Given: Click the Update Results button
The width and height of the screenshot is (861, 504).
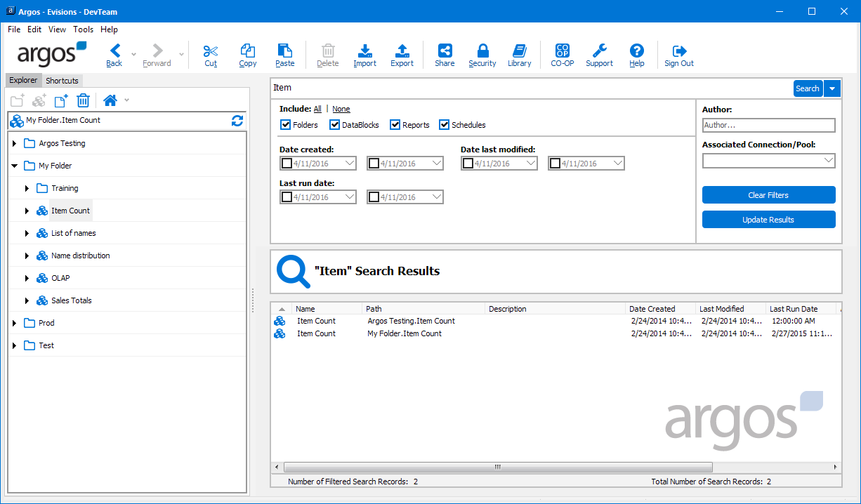Looking at the screenshot, I should click(768, 220).
